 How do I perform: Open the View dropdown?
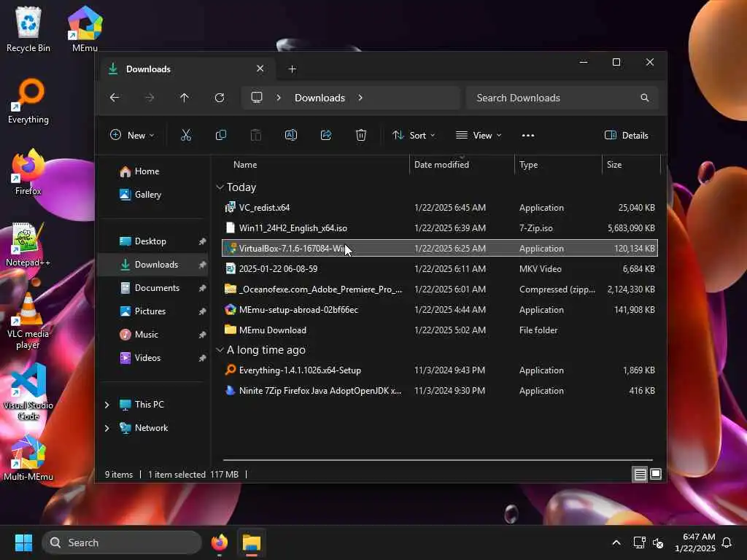479,135
